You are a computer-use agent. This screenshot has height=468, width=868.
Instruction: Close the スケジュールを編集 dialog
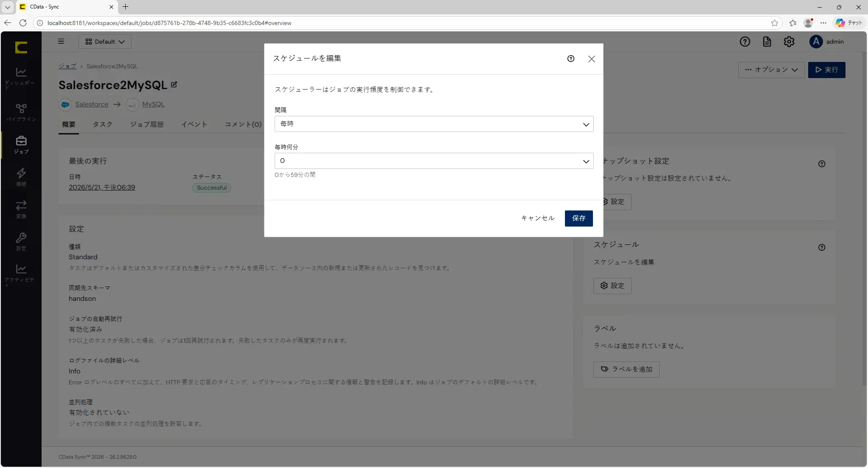pyautogui.click(x=592, y=59)
